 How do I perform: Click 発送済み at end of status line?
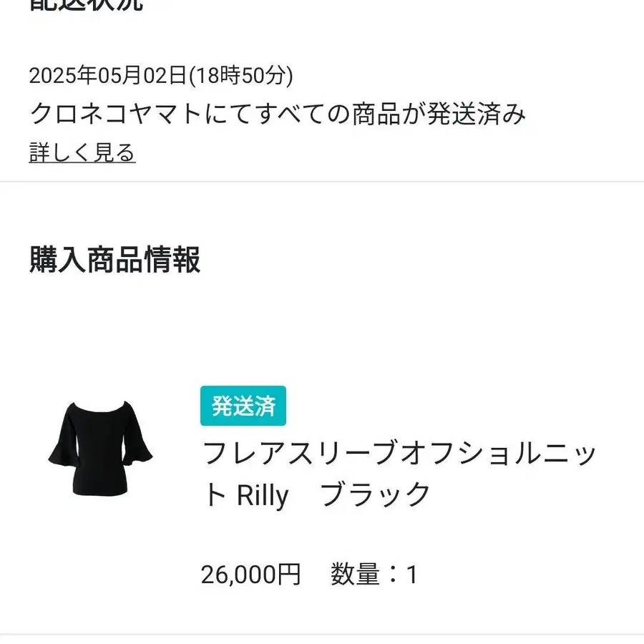tap(477, 113)
